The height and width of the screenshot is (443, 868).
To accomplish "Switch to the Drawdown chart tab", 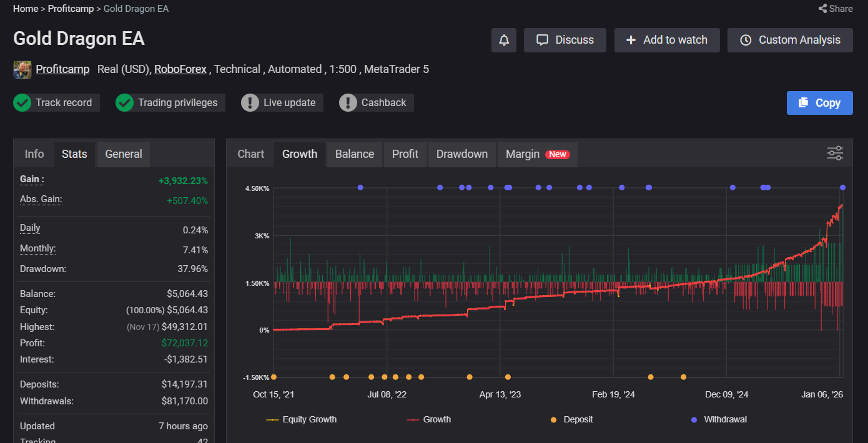I will tap(461, 154).
